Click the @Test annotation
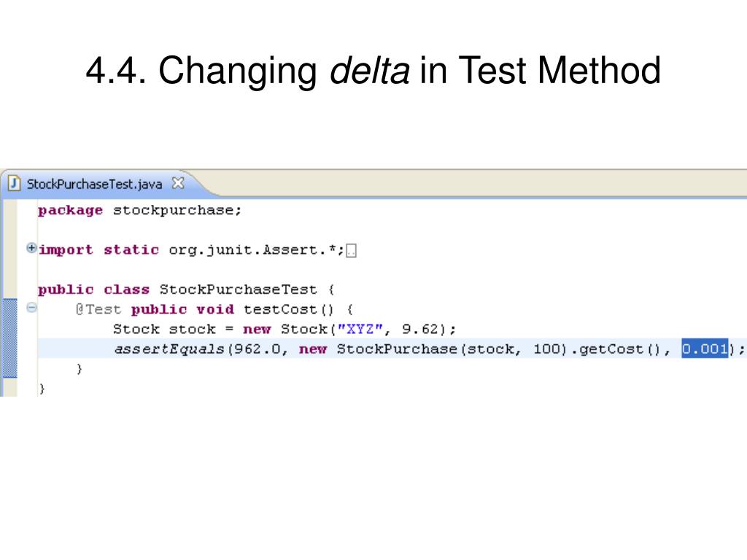Screen dimensions: 747x560 click(x=98, y=309)
